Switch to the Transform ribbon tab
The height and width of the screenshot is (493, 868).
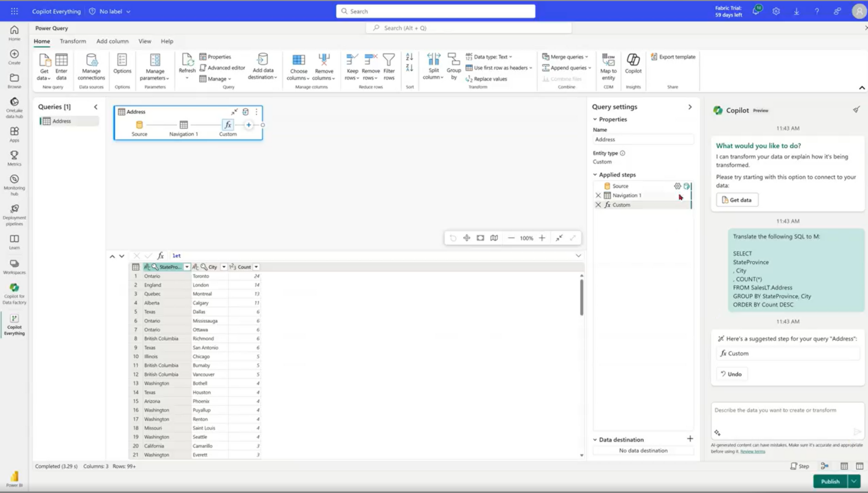coord(72,41)
